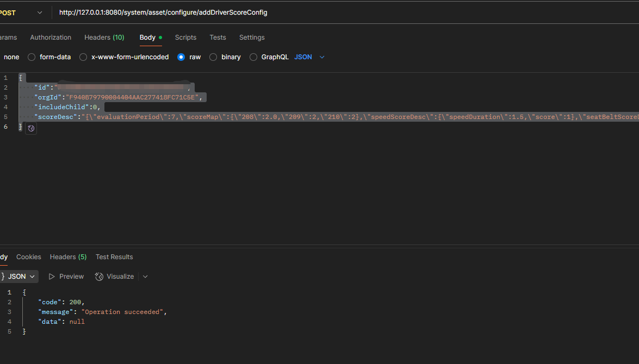The height and width of the screenshot is (364, 639).
Task: Switch to the Authorization tab
Action: (x=51, y=37)
